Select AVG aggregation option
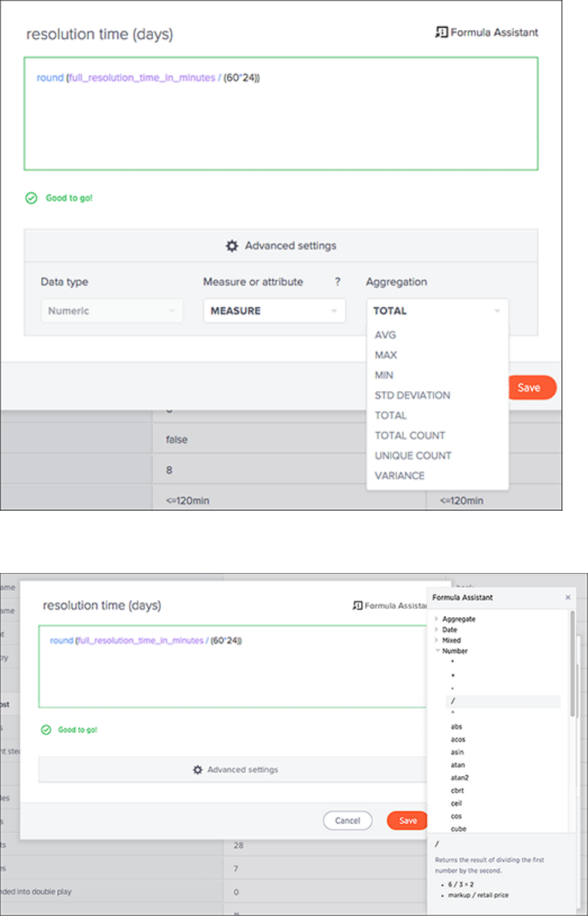The image size is (588, 916). click(386, 335)
